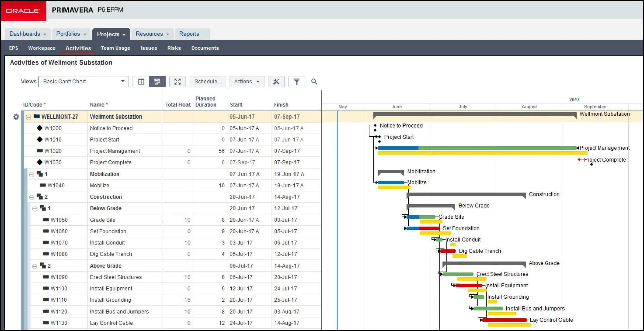Switch to table grid view icon
The image size is (644, 331).
tap(141, 82)
